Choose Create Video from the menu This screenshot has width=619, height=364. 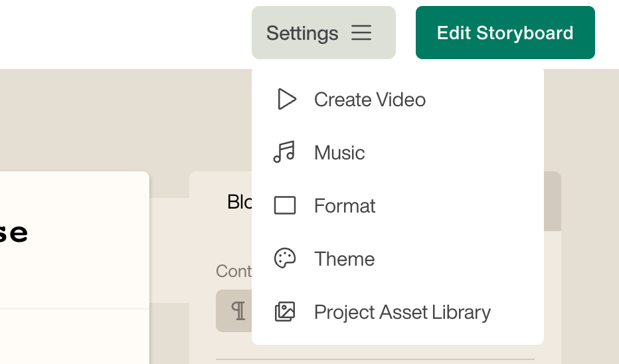click(x=369, y=100)
